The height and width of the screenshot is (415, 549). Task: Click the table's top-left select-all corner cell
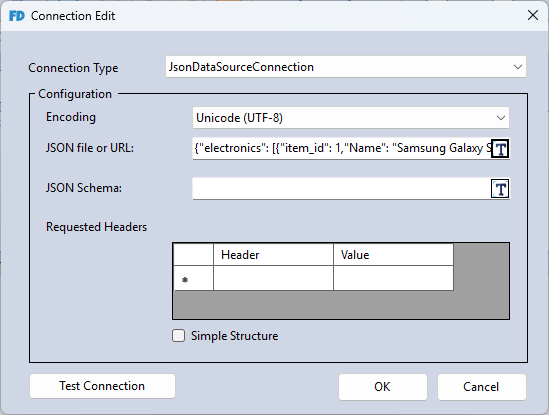tap(194, 255)
